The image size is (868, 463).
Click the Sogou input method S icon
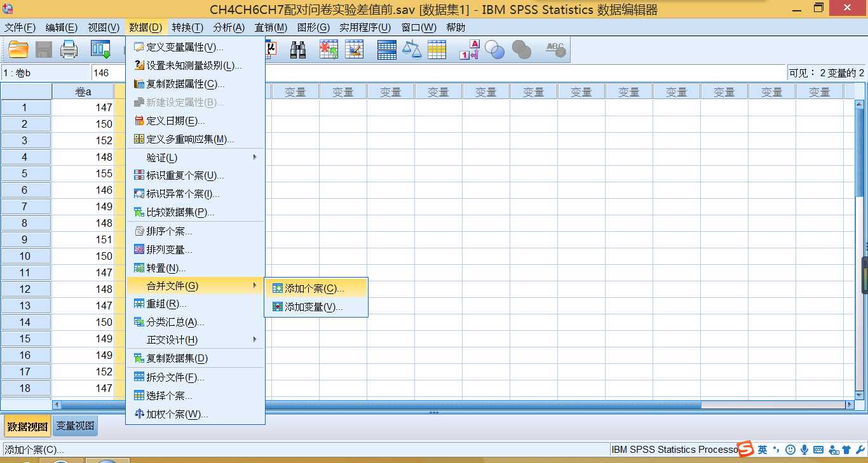click(745, 448)
